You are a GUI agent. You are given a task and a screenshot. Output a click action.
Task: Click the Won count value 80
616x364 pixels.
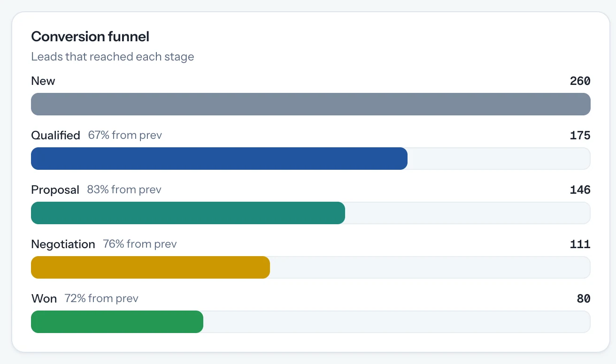pos(584,299)
